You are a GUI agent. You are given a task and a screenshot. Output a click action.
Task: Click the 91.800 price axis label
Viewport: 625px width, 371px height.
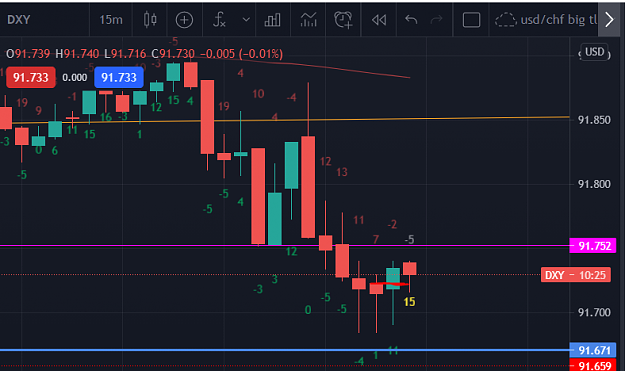[x=594, y=184]
